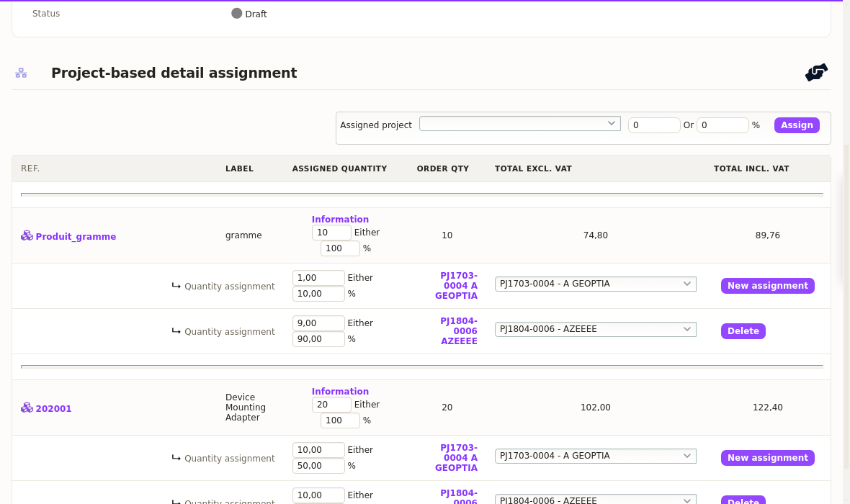Focus quantity field showing 9,00
The width and height of the screenshot is (850, 504).
[x=318, y=323]
